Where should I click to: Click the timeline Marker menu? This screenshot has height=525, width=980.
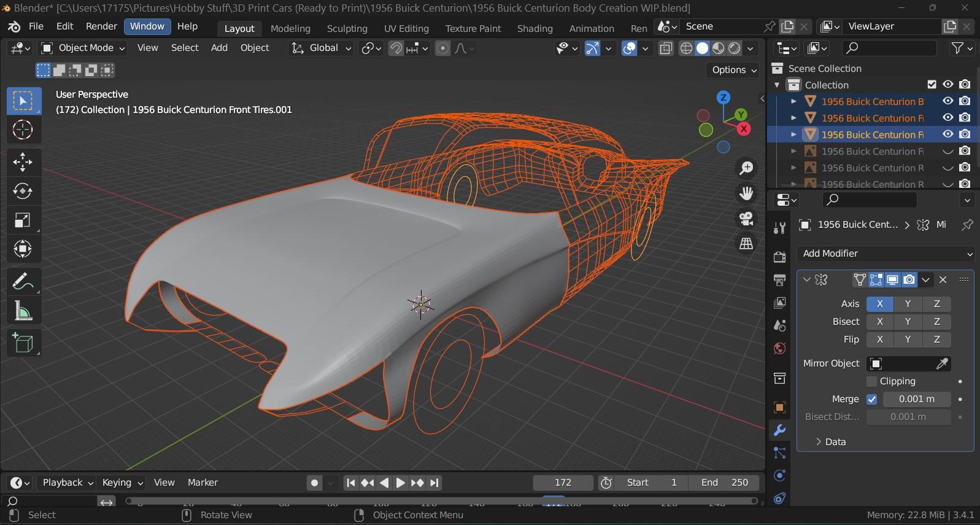pyautogui.click(x=203, y=483)
